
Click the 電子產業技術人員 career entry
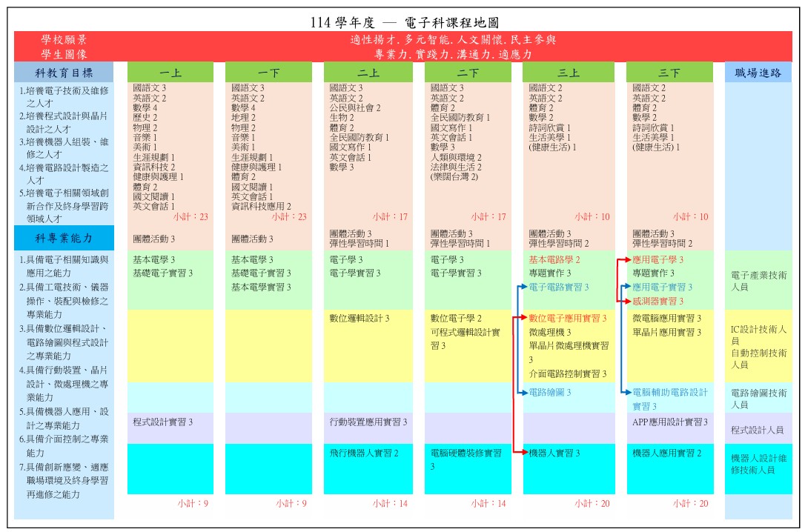(x=758, y=281)
